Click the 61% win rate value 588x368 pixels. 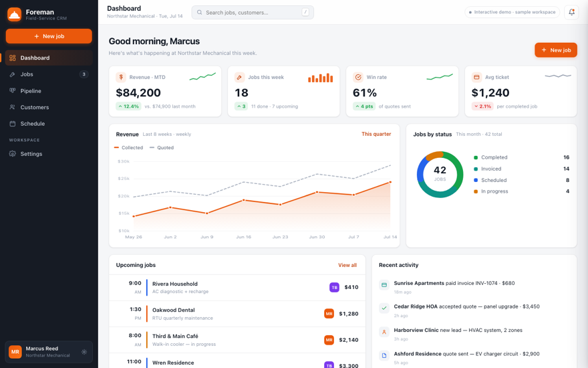[x=365, y=93]
